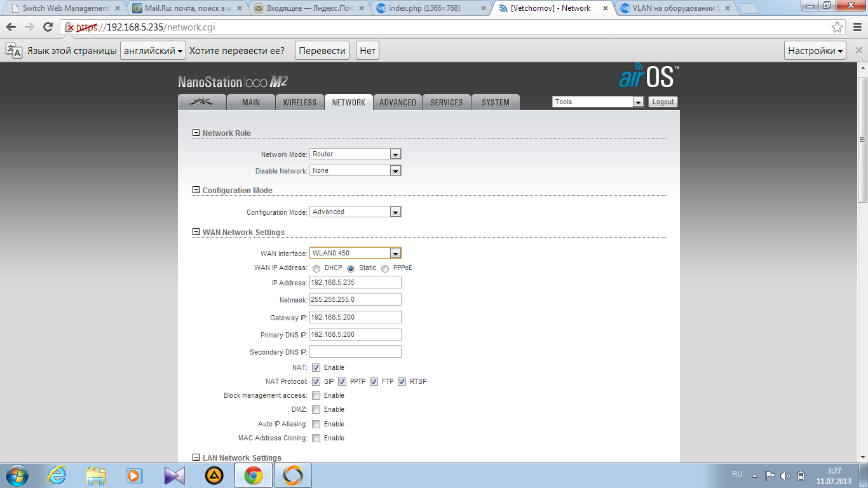Bookmark this page with the star icon
Image resolution: width=868 pixels, height=488 pixels.
(837, 27)
